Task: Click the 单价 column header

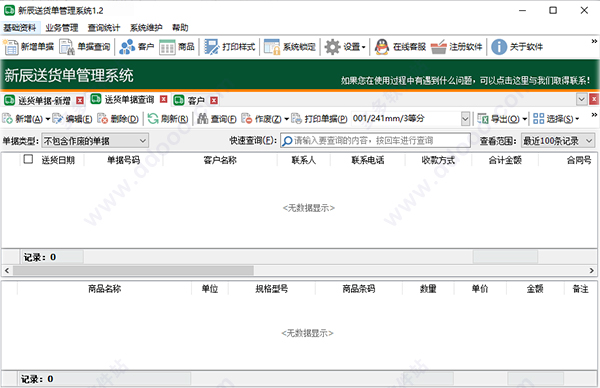Action: 480,289
